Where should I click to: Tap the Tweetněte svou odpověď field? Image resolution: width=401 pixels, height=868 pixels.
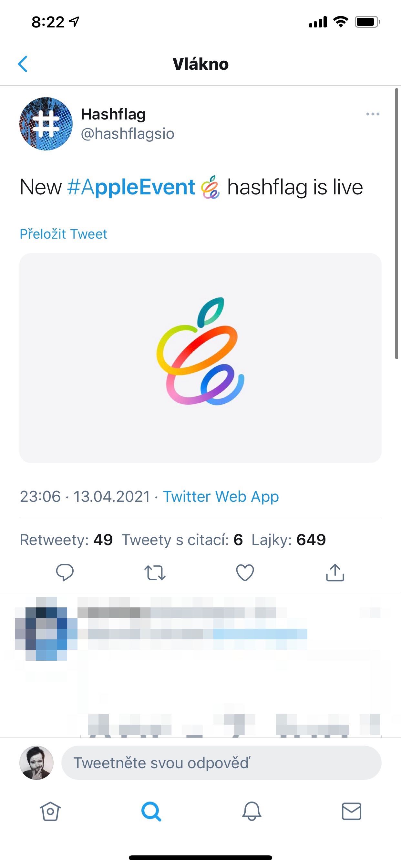221,763
